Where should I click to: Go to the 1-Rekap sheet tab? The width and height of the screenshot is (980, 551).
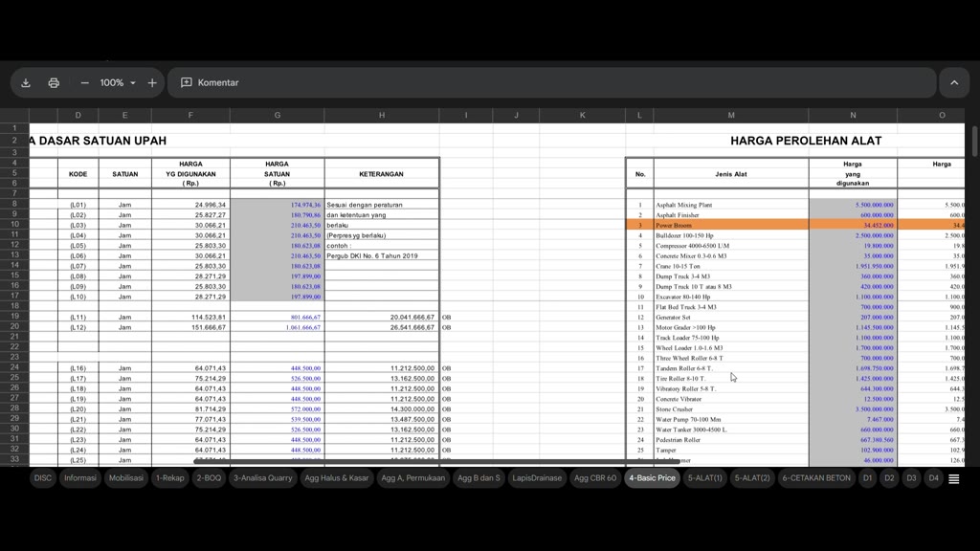(170, 478)
